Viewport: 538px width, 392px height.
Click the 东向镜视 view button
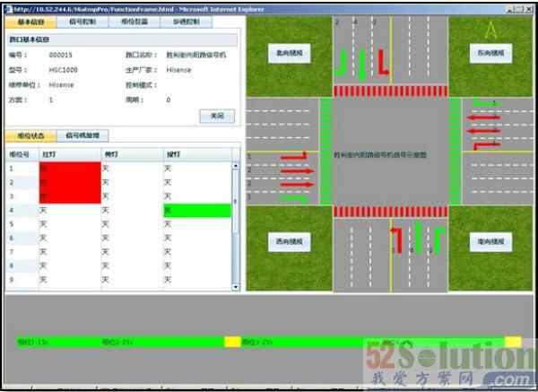click(x=490, y=53)
